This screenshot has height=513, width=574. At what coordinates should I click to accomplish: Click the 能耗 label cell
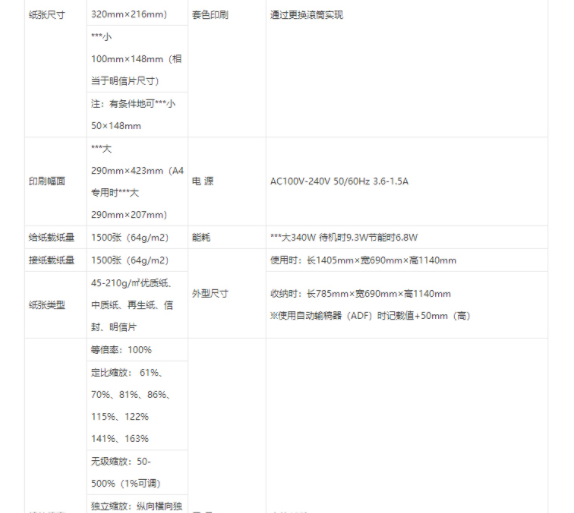point(201,238)
